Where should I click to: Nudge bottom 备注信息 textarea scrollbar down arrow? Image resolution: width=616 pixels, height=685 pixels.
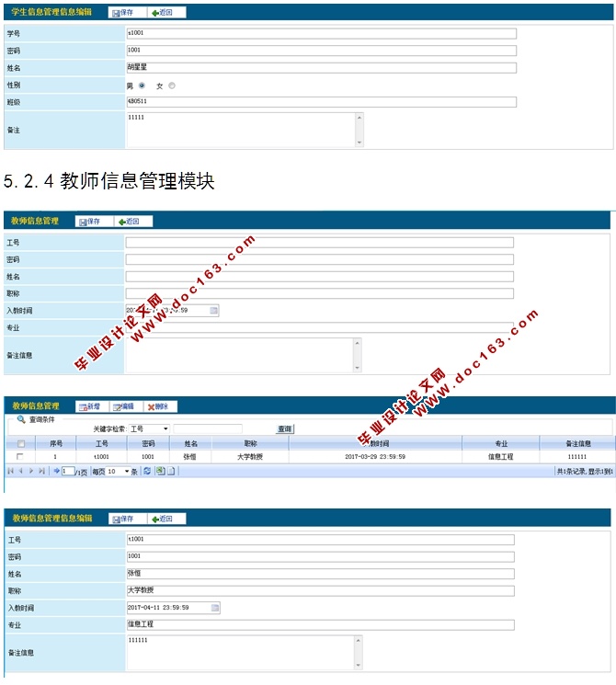(x=359, y=666)
